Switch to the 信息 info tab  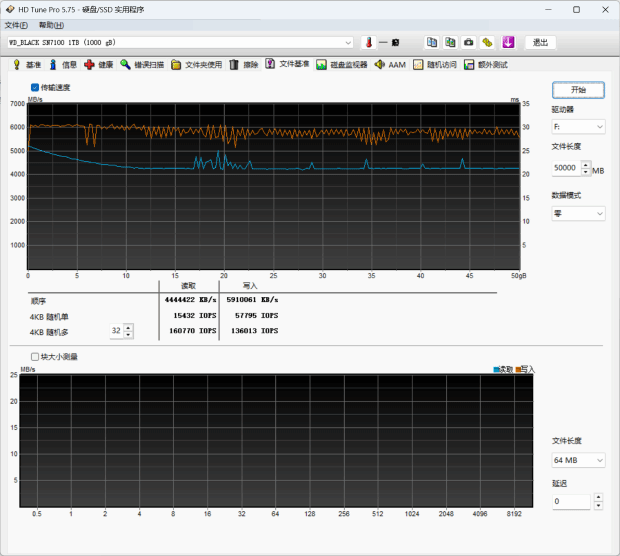point(63,64)
